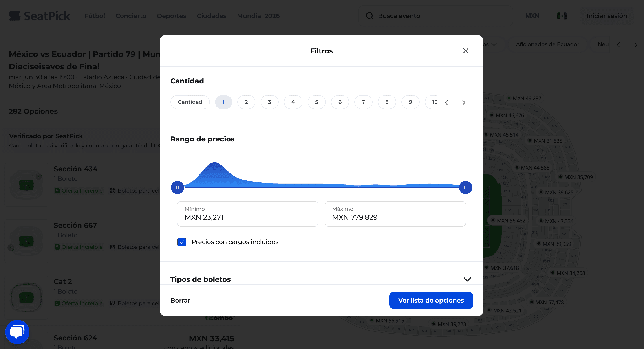
Task: Close the Filtros dialog with the X icon
Action: pyautogui.click(x=465, y=51)
